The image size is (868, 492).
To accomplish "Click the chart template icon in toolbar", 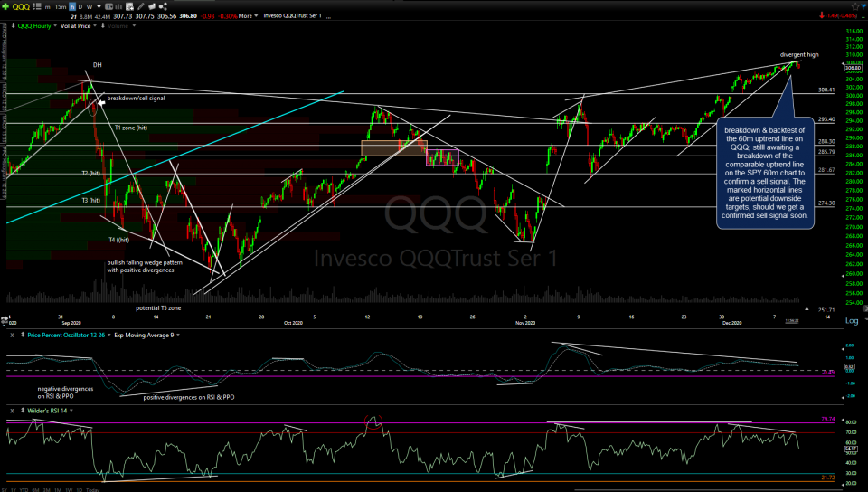I will [109, 6].
